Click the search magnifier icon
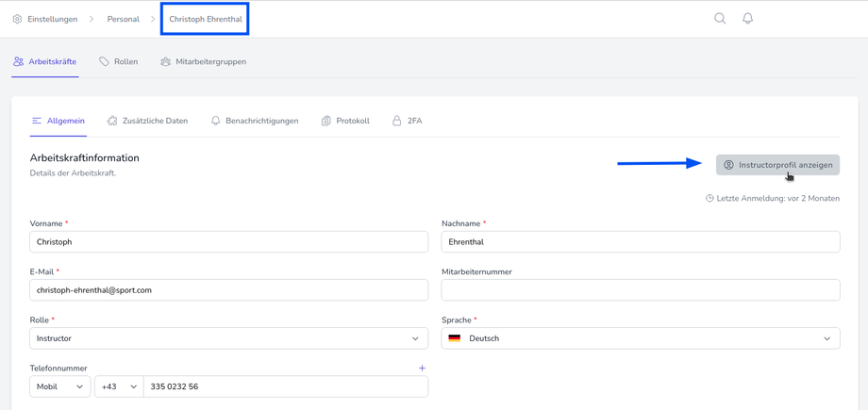868x410 pixels. point(720,19)
